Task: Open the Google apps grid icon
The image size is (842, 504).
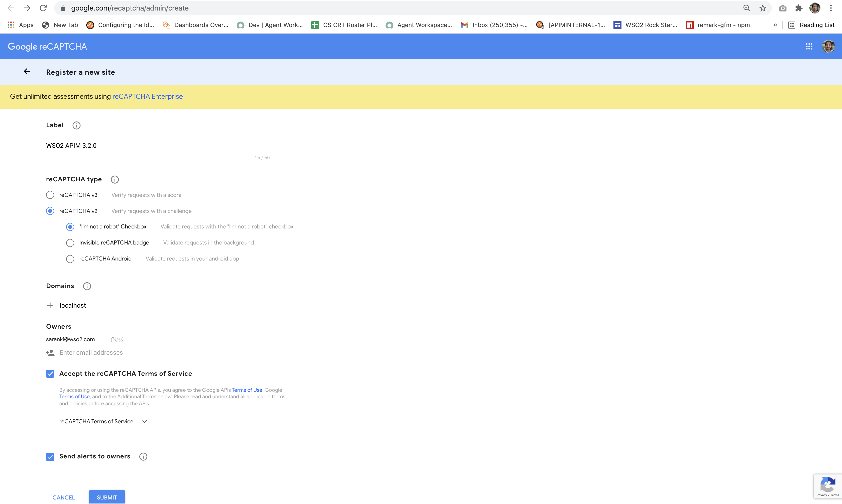Action: click(809, 47)
